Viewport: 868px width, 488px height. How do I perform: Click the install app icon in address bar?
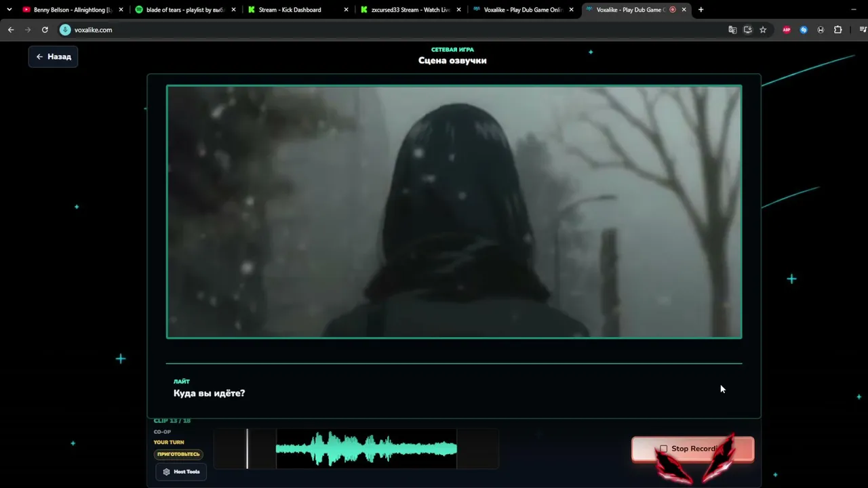coord(748,30)
